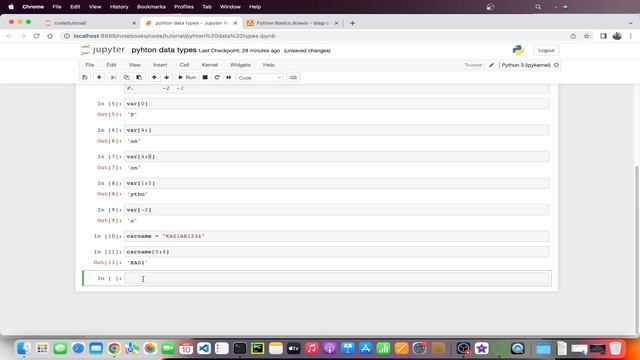The width and height of the screenshot is (640, 360).
Task: Click the Trusted notebook indicator
Action: pos(473,65)
